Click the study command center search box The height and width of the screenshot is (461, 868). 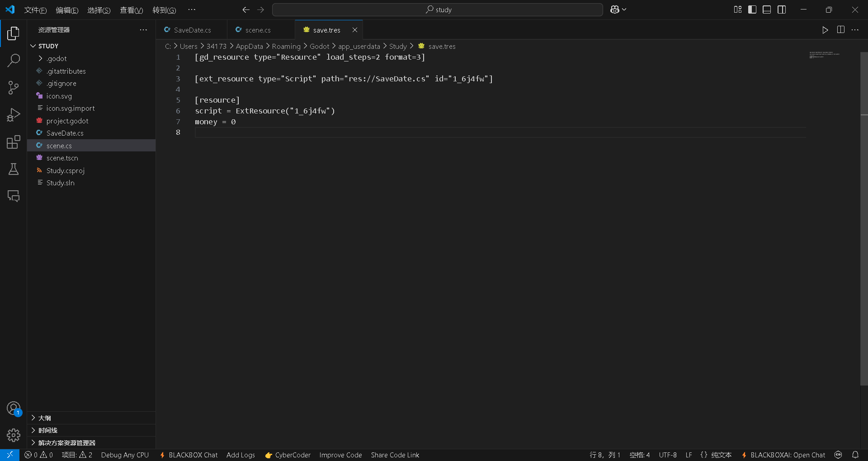click(x=437, y=9)
